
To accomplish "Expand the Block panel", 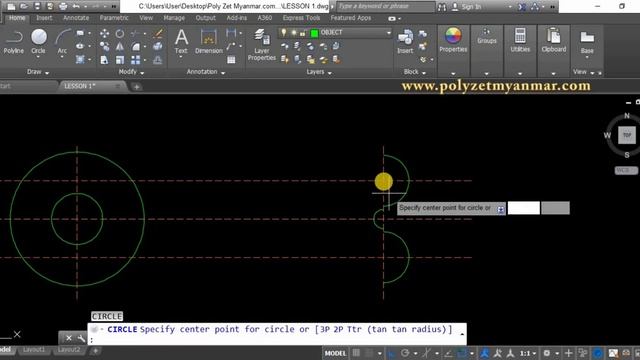I will click(x=415, y=72).
